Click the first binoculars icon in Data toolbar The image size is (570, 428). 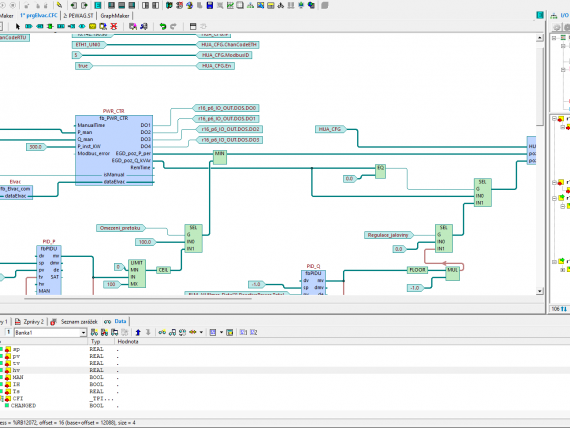(94, 332)
